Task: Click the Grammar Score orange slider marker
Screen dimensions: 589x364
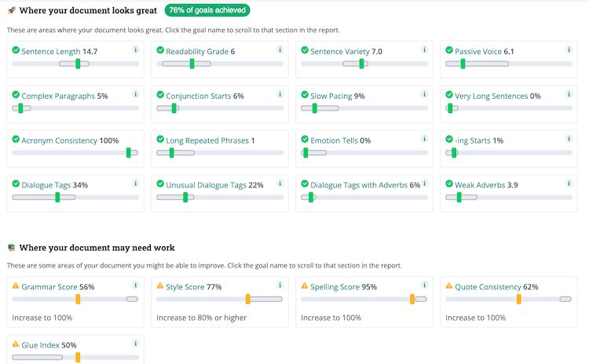Action: coord(78,299)
